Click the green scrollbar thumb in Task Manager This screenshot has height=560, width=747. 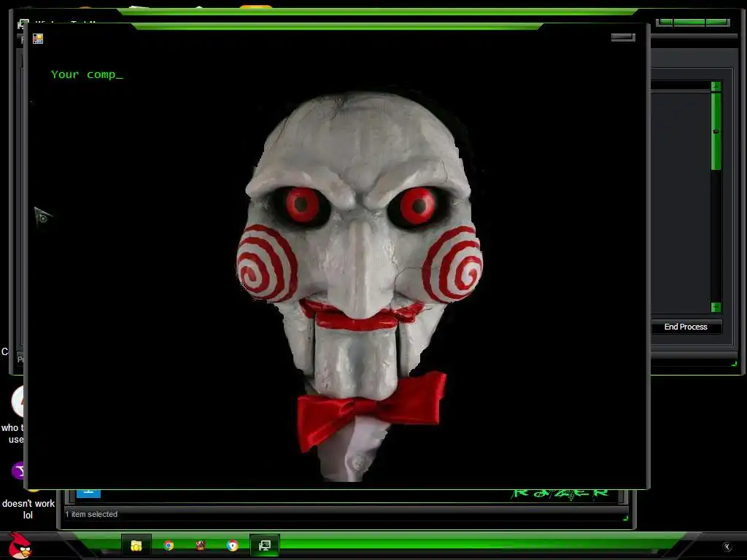(x=716, y=131)
